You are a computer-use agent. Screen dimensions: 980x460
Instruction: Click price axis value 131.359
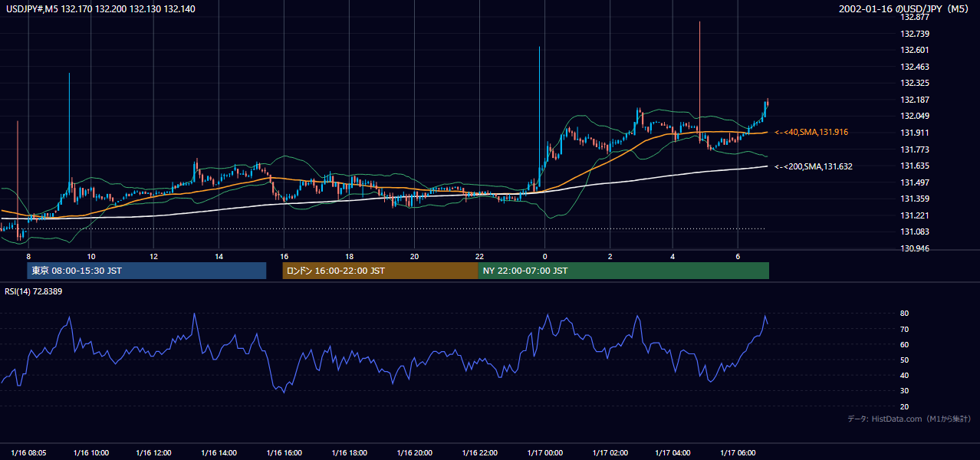(x=915, y=199)
